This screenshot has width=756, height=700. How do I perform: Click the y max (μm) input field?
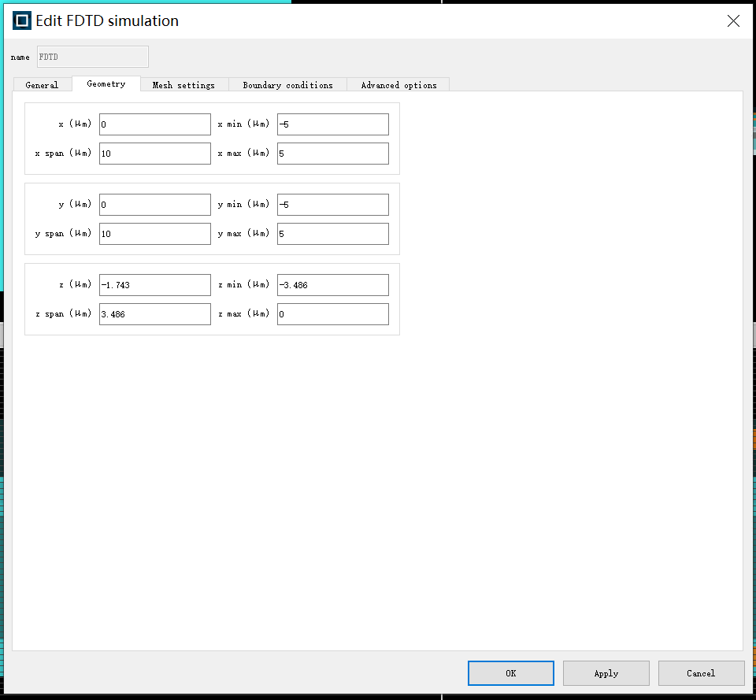(x=332, y=234)
